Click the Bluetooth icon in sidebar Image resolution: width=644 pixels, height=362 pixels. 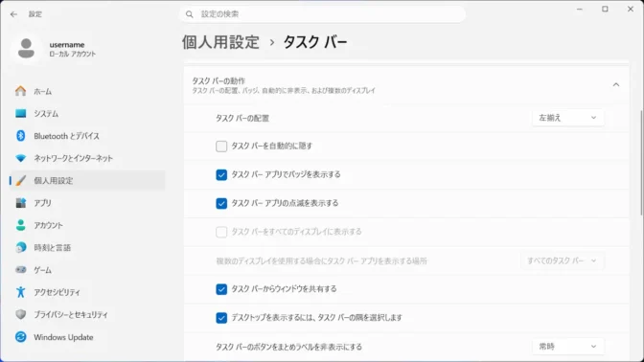coord(20,135)
